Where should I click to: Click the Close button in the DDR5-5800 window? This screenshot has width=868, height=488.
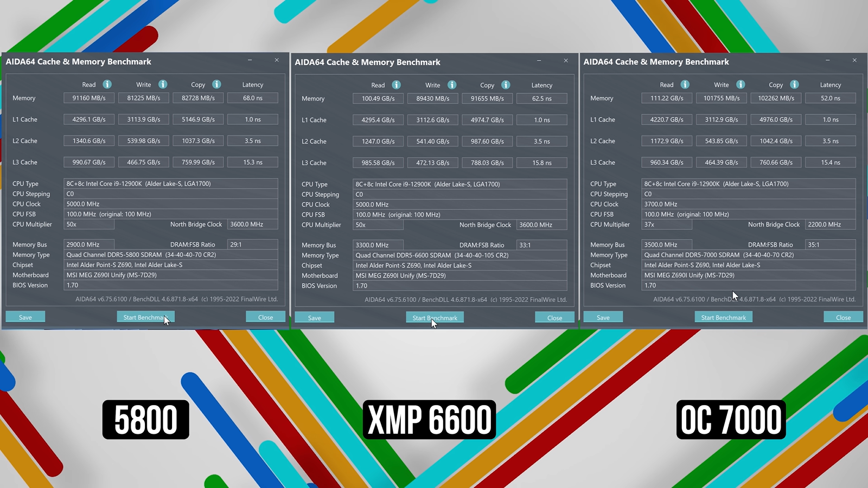pyautogui.click(x=265, y=317)
